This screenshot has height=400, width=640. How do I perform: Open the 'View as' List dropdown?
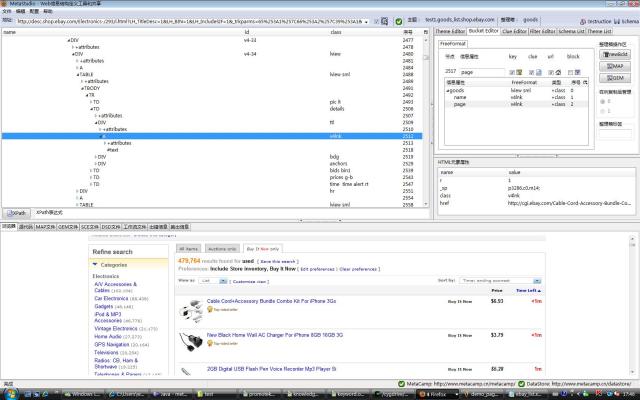213,281
